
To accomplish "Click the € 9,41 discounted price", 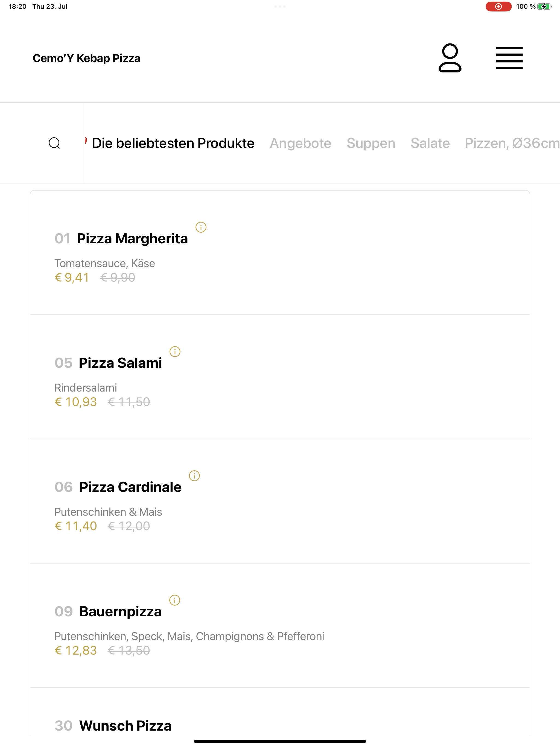I will pos(72,277).
